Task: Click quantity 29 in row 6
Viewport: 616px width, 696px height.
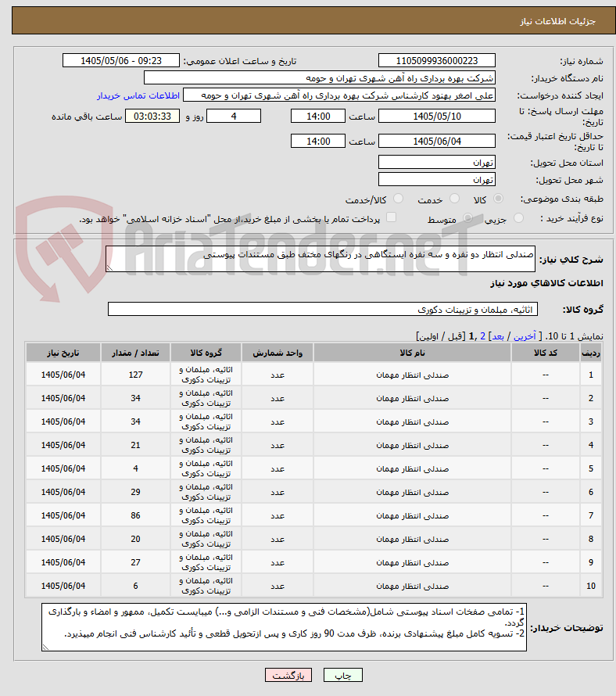Action: [135, 492]
